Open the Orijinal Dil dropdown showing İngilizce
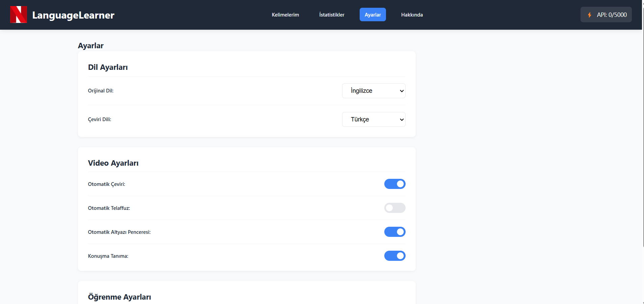 373,91
